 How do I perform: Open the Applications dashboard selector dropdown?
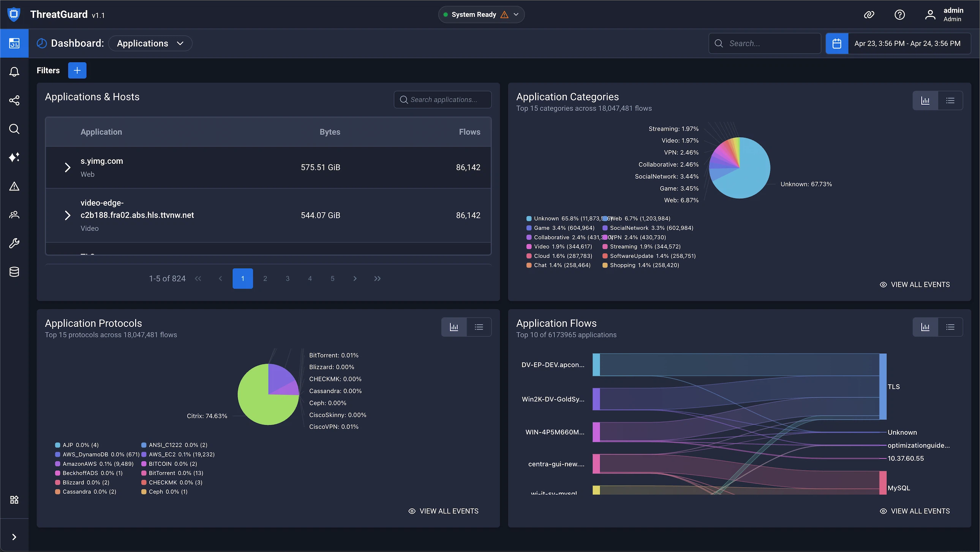click(150, 43)
